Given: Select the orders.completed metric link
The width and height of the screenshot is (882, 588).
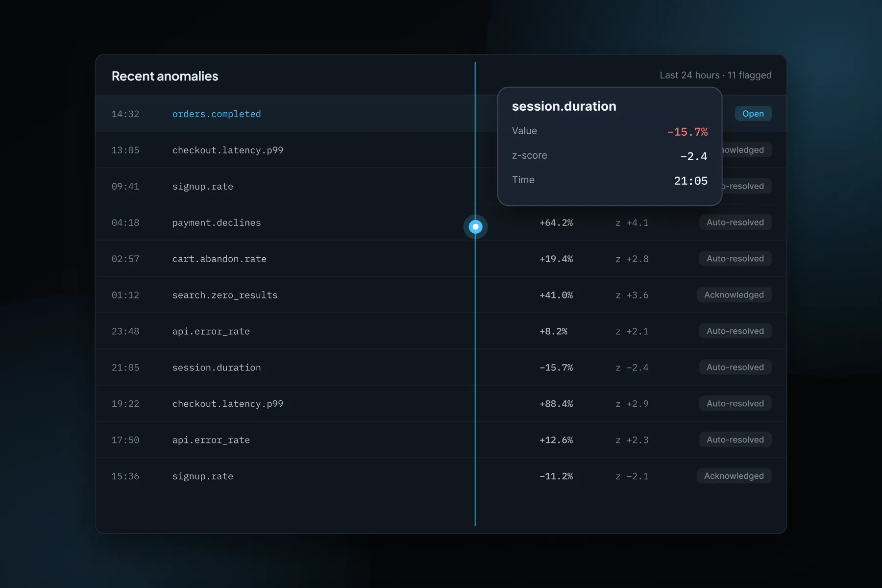Looking at the screenshot, I should coord(217,114).
